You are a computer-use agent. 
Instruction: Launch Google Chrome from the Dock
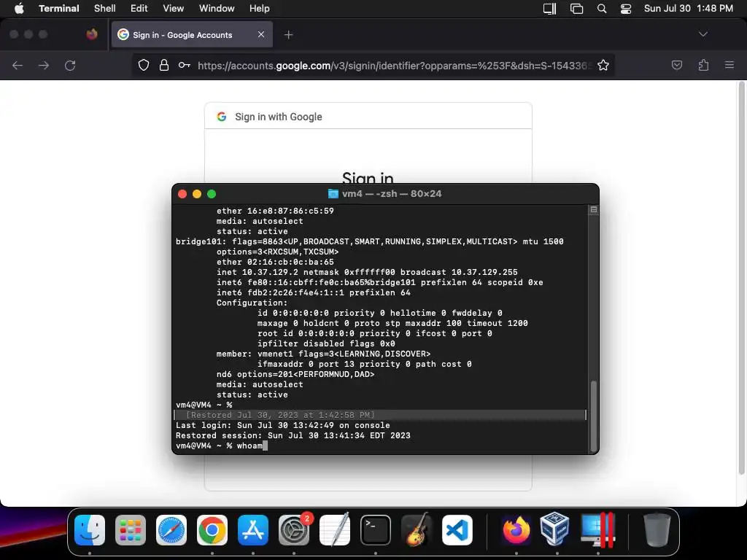click(212, 530)
